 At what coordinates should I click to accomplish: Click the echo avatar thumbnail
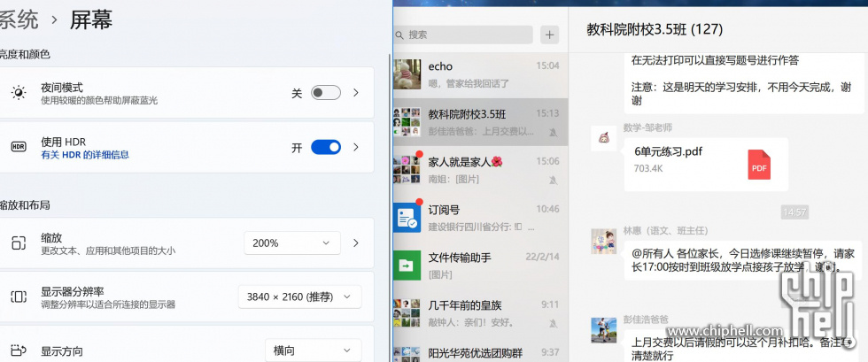tap(407, 74)
